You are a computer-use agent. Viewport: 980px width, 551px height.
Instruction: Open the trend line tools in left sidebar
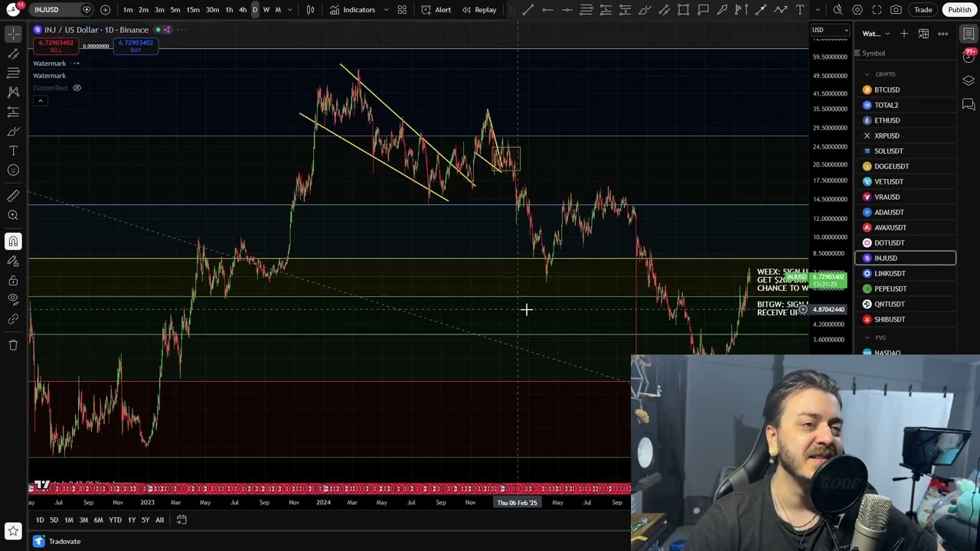[13, 54]
